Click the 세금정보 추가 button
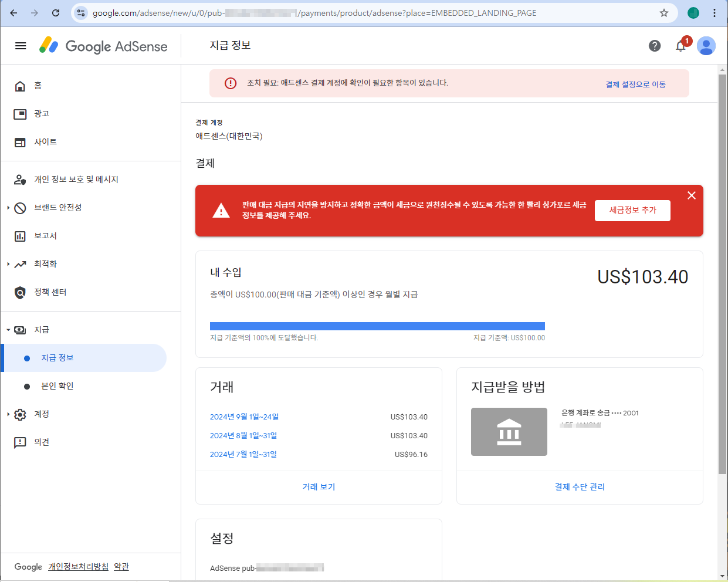 click(632, 210)
